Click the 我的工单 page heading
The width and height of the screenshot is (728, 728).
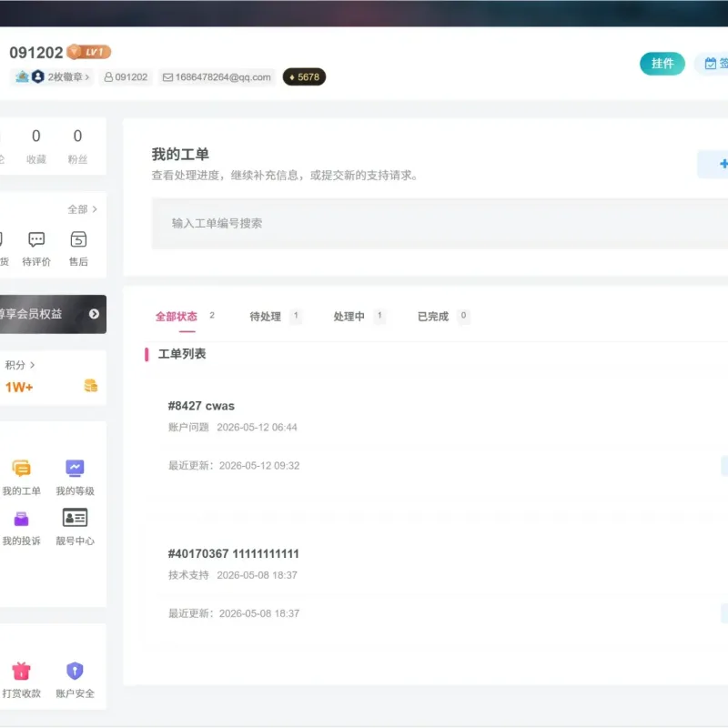click(180, 154)
